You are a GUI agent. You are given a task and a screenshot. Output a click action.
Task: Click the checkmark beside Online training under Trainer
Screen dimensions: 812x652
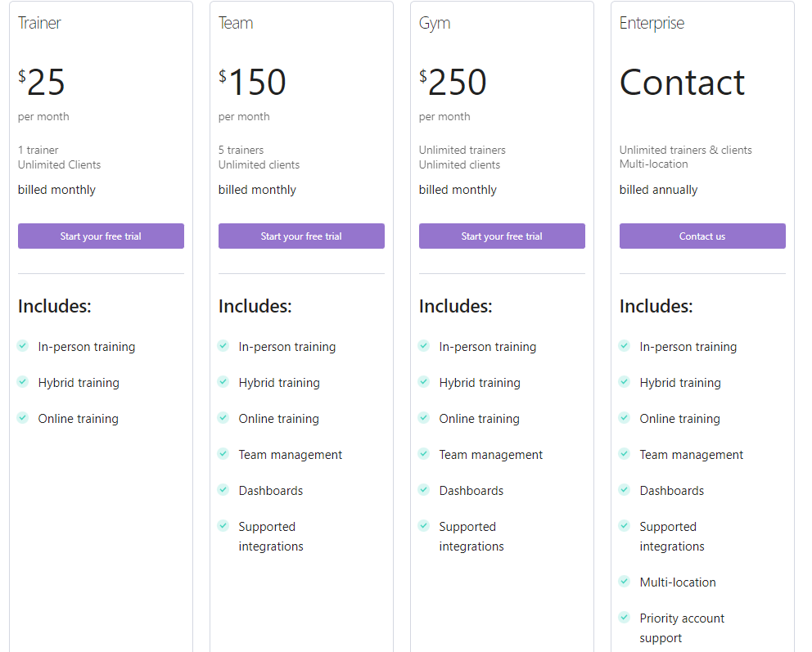pos(22,418)
